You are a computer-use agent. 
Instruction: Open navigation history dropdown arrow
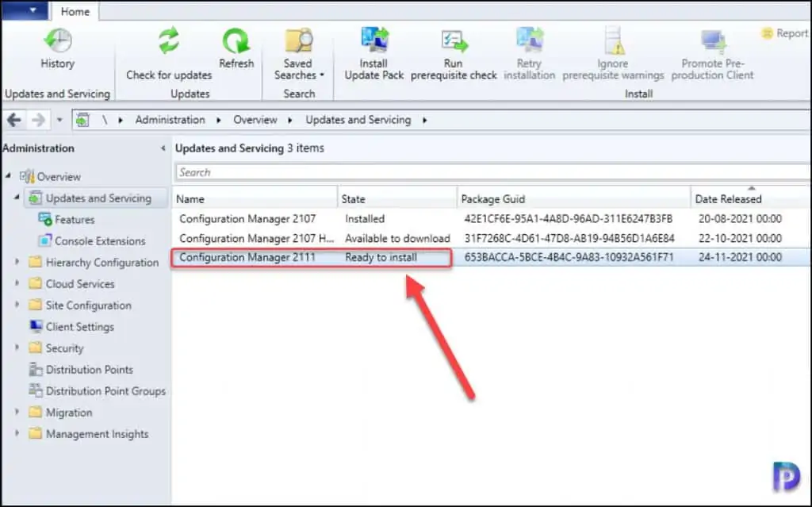tap(59, 121)
